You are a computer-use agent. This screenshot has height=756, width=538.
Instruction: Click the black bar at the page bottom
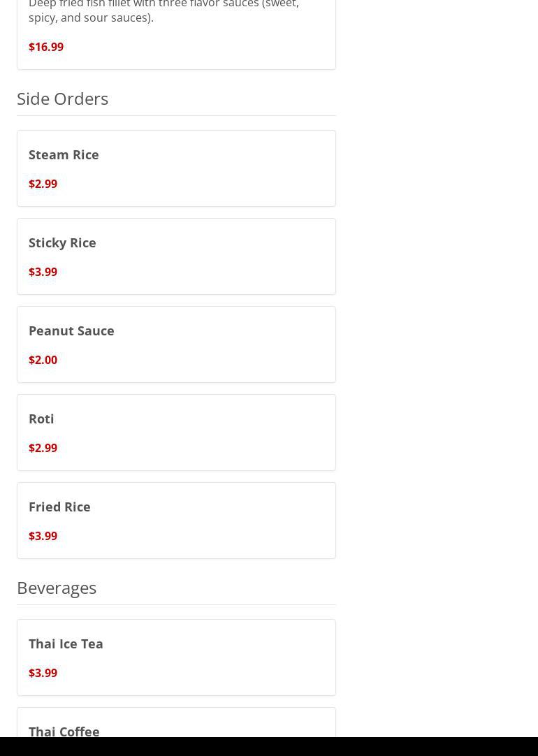(x=269, y=746)
